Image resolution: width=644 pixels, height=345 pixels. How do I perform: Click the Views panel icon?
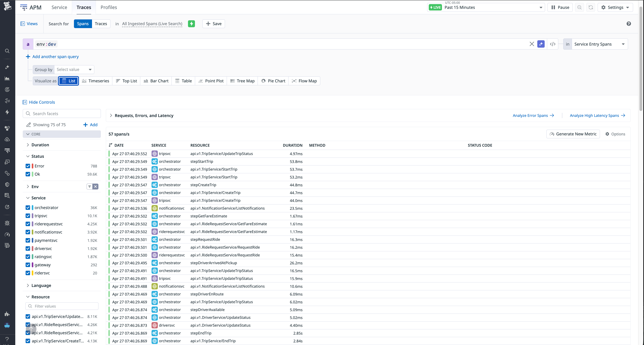click(x=23, y=24)
